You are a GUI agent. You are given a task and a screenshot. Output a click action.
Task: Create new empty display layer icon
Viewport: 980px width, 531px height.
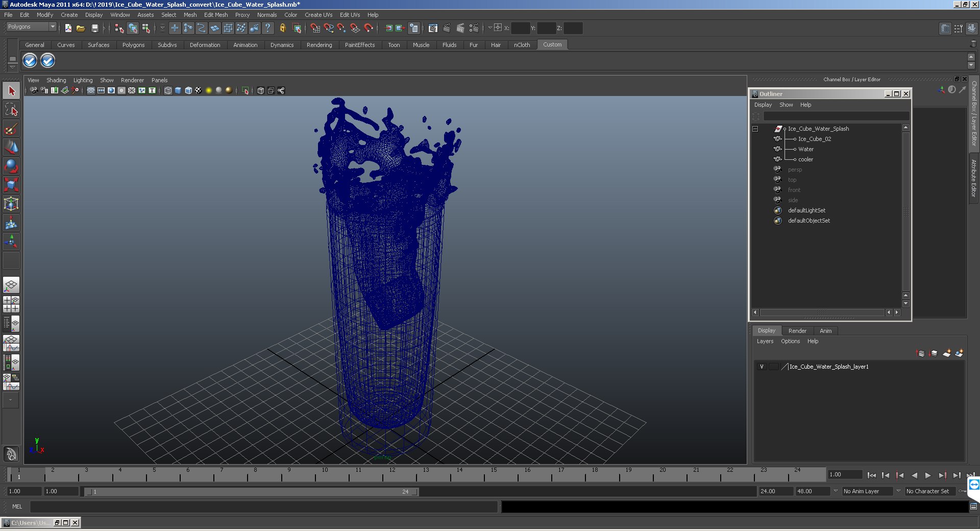pyautogui.click(x=946, y=353)
